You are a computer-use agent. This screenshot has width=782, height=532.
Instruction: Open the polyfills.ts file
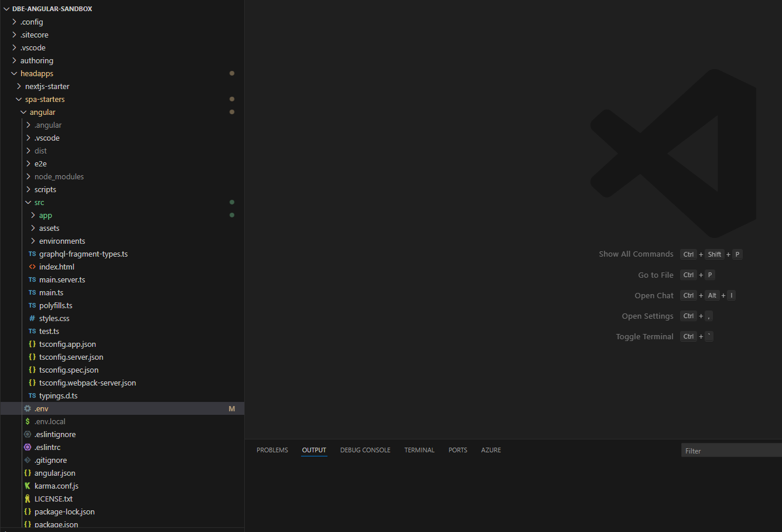pyautogui.click(x=56, y=305)
